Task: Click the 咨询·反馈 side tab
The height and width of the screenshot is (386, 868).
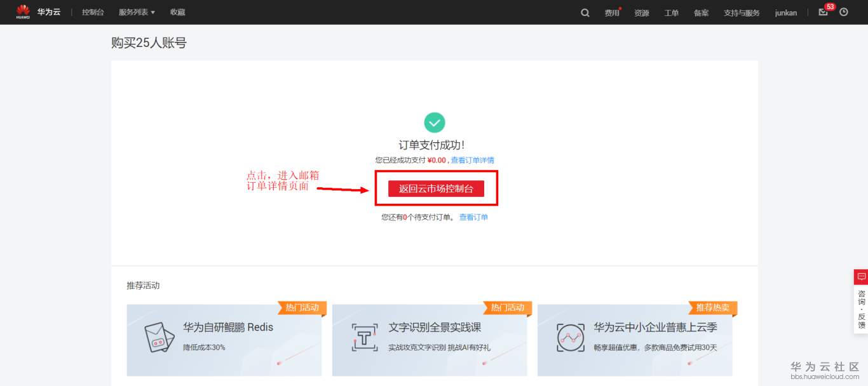Action: 861,310
